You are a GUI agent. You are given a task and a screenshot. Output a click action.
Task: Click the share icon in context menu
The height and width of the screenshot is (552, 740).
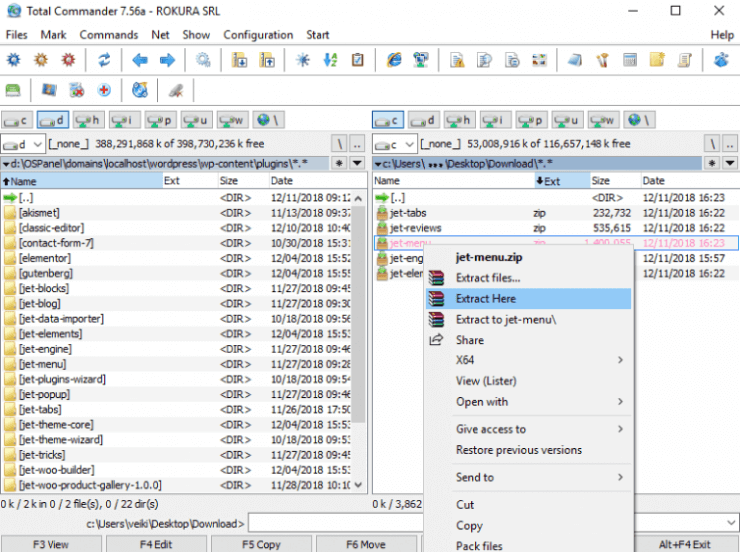point(436,340)
